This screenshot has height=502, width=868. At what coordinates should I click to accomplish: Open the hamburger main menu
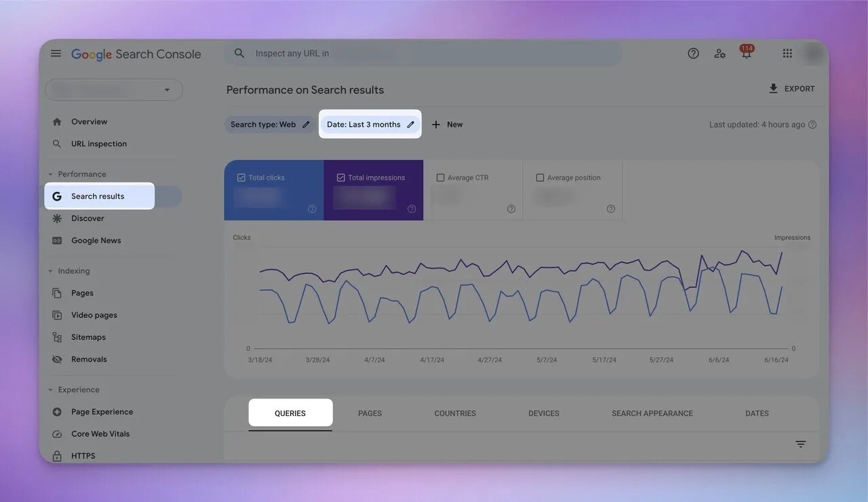[x=56, y=54]
